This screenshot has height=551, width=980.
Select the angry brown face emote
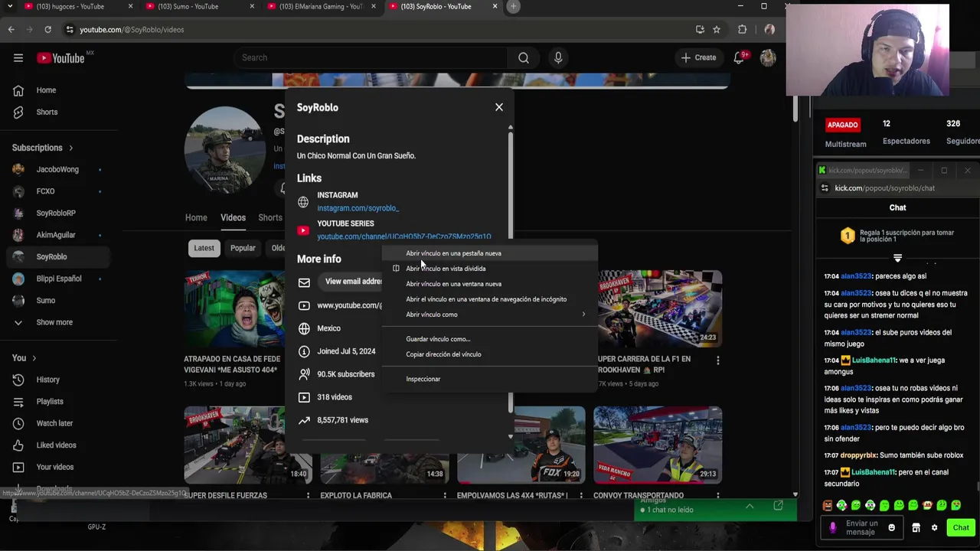828,505
